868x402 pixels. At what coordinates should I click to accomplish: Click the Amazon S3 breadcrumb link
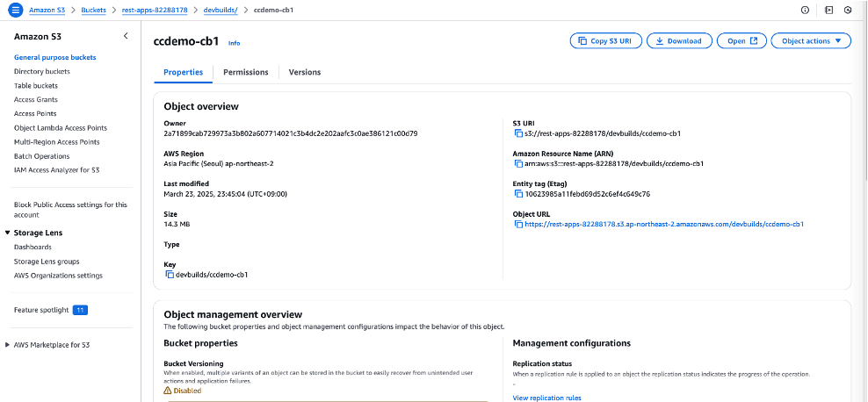pos(47,10)
